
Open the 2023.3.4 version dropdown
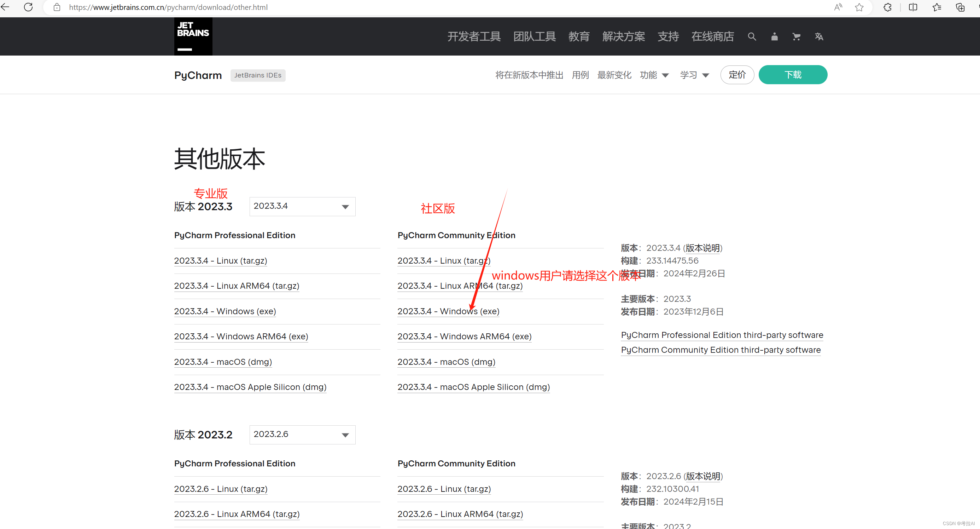pyautogui.click(x=302, y=206)
